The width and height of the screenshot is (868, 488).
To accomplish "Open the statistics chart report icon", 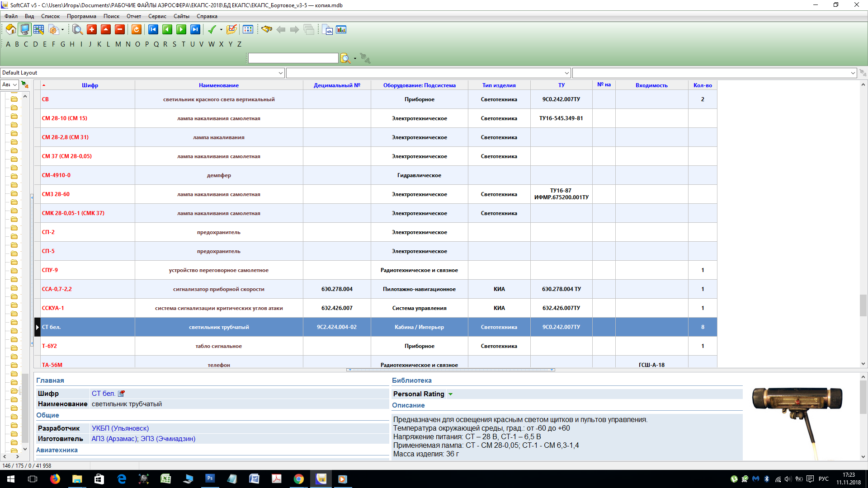I will pos(341,30).
